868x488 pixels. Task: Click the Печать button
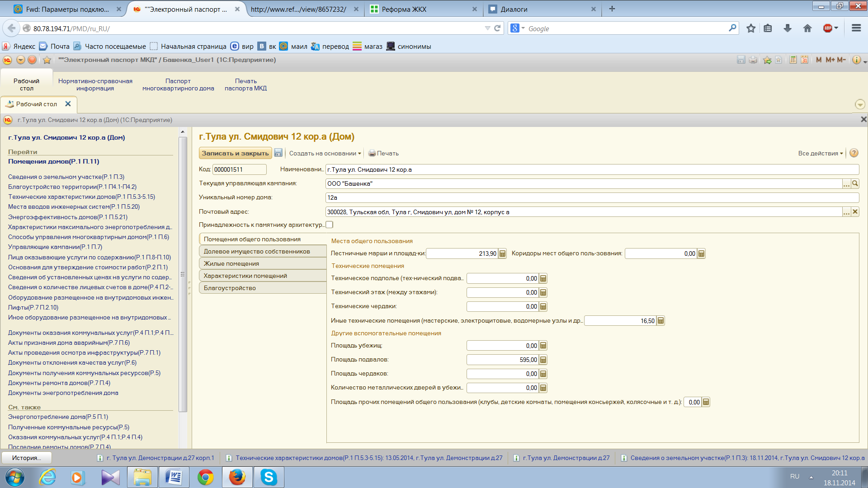(x=383, y=153)
